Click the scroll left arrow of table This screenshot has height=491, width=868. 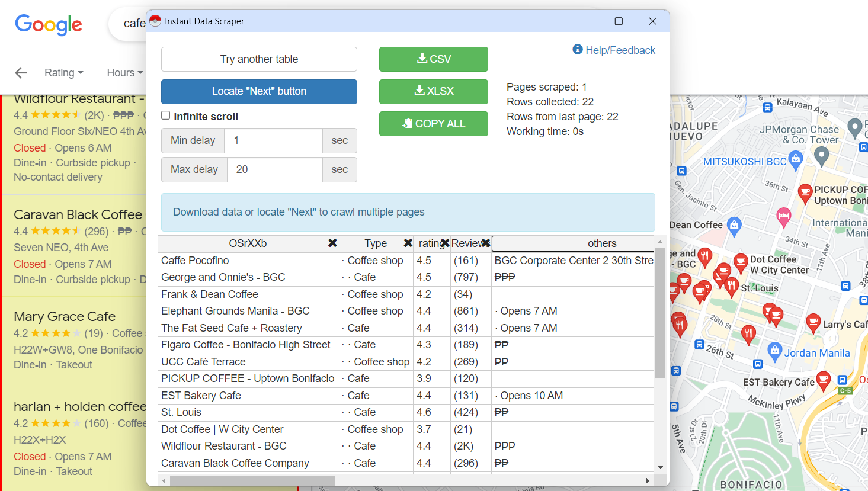(x=164, y=480)
